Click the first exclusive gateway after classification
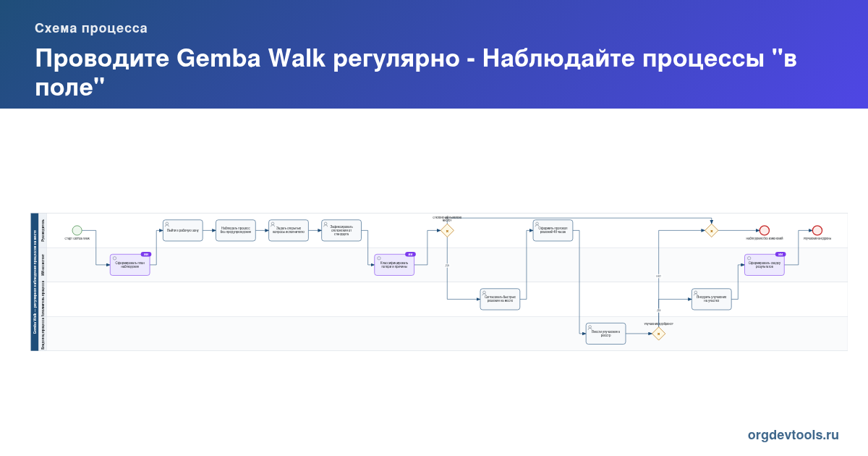Image resolution: width=868 pixels, height=456 pixels. [447, 231]
